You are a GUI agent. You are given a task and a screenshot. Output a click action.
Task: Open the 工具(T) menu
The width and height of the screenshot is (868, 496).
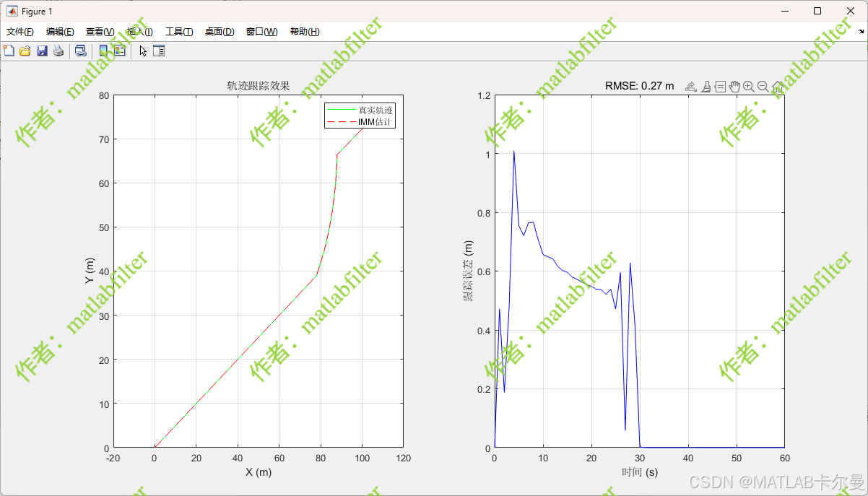pyautogui.click(x=179, y=32)
